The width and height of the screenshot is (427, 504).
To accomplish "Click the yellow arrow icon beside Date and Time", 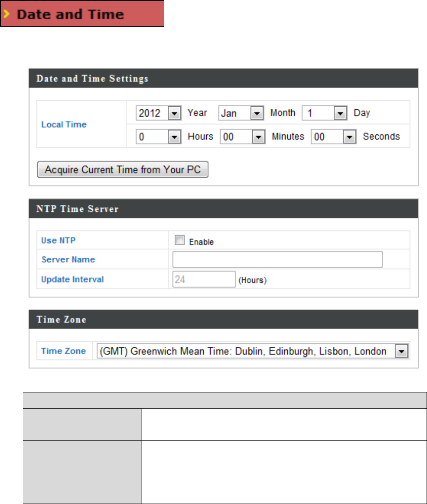I will tap(7, 14).
